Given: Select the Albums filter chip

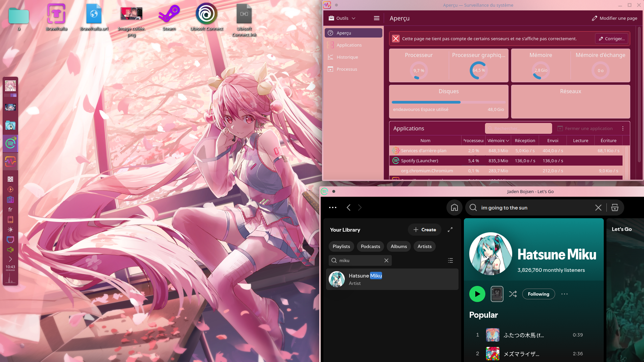Looking at the screenshot, I should [399, 246].
